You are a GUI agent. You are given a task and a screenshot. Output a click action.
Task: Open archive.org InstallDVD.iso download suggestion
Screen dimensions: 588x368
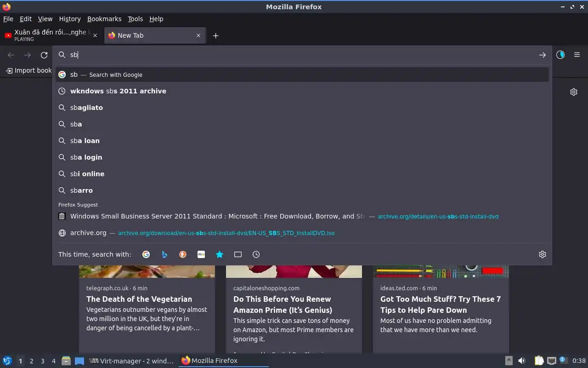pos(302,233)
